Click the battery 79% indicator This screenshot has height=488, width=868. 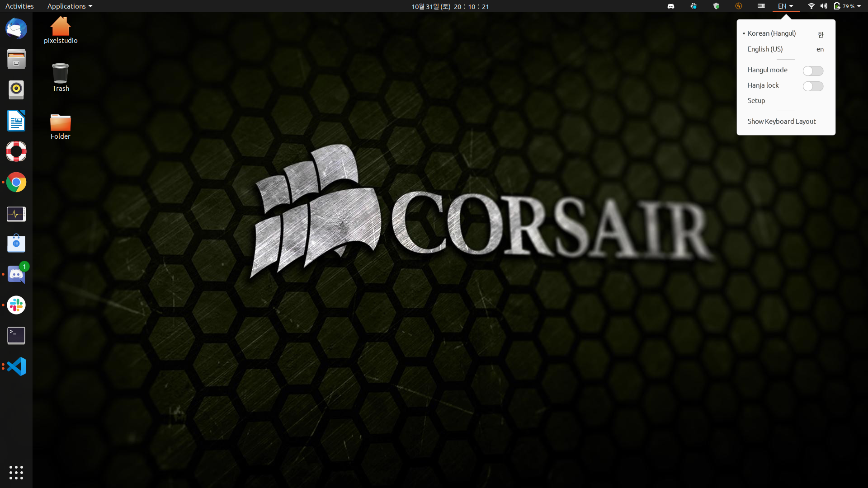844,6
